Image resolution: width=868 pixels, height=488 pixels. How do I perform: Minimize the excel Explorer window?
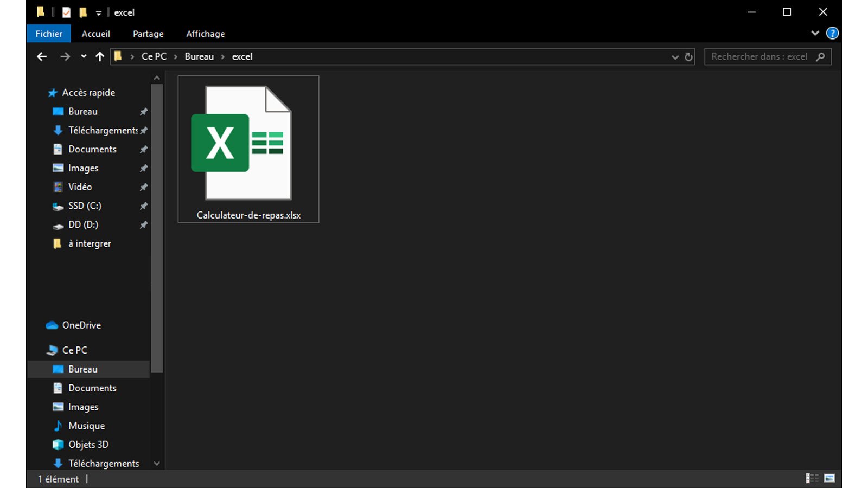tap(751, 12)
